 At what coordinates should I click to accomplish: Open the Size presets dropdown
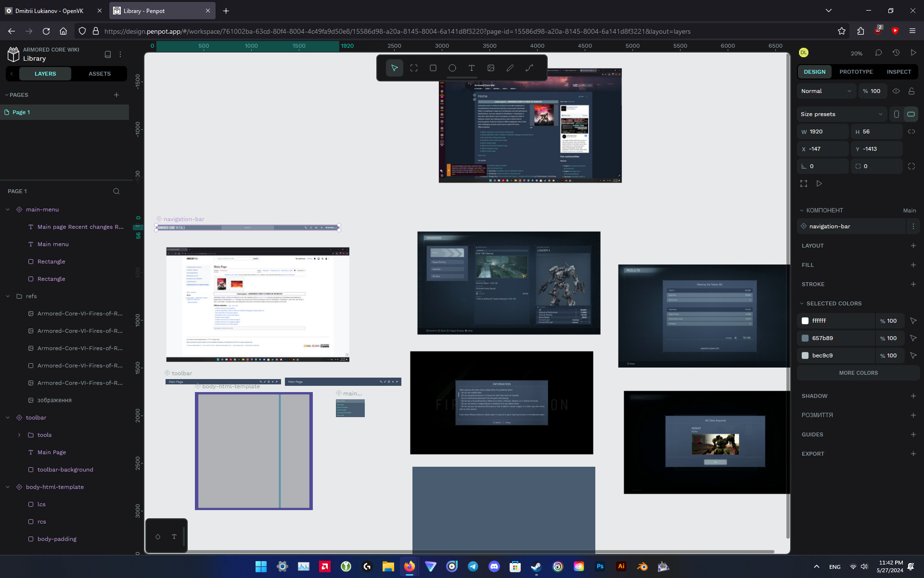tap(841, 114)
